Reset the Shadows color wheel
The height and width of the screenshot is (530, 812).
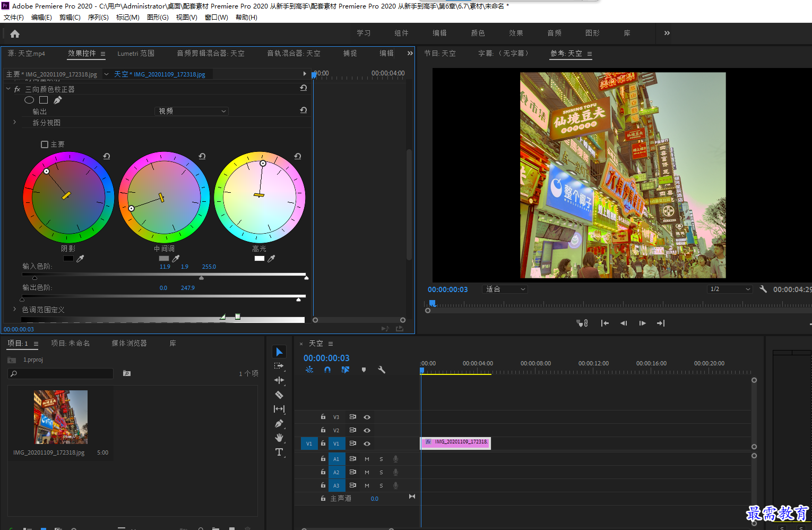pos(106,156)
